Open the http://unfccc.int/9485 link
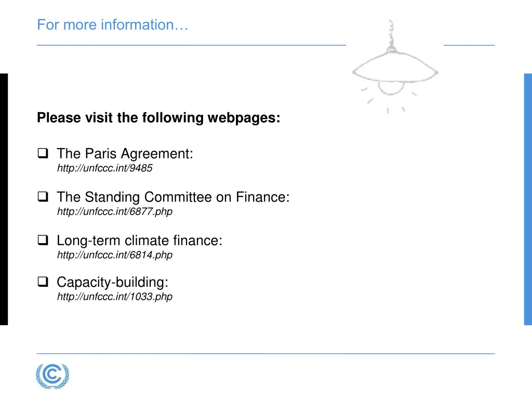Image resolution: width=532 pixels, height=399 pixels. coord(105,168)
